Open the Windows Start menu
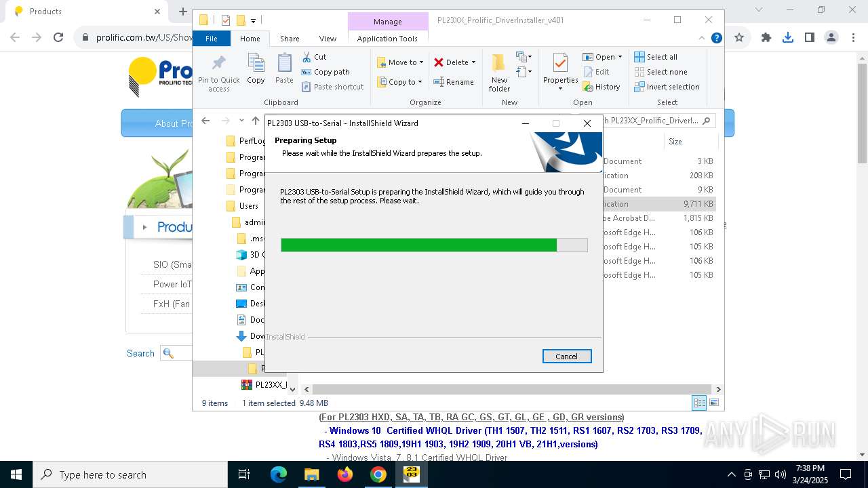 16,474
